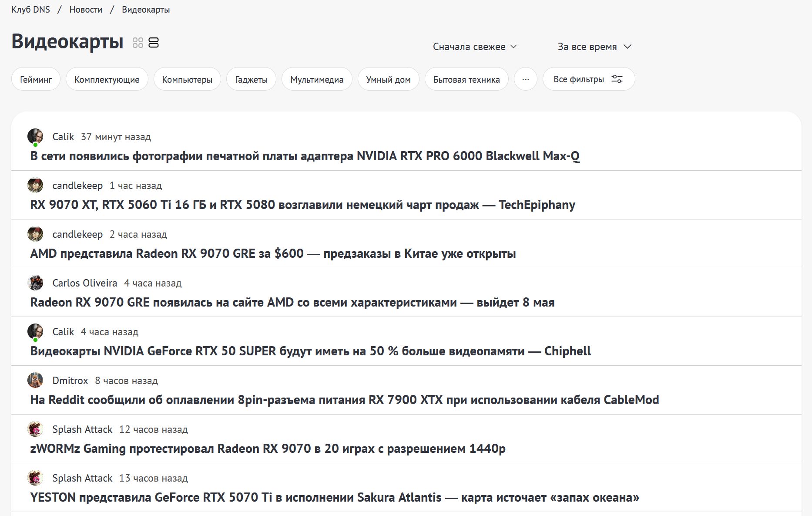Click the 37 минут назад timestamp

tap(116, 137)
